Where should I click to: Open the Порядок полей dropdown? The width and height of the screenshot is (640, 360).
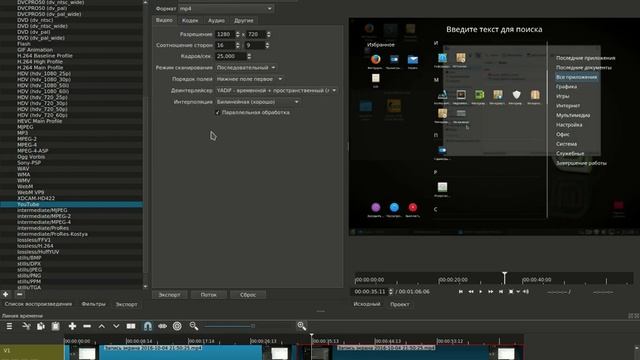pyautogui.click(x=249, y=79)
